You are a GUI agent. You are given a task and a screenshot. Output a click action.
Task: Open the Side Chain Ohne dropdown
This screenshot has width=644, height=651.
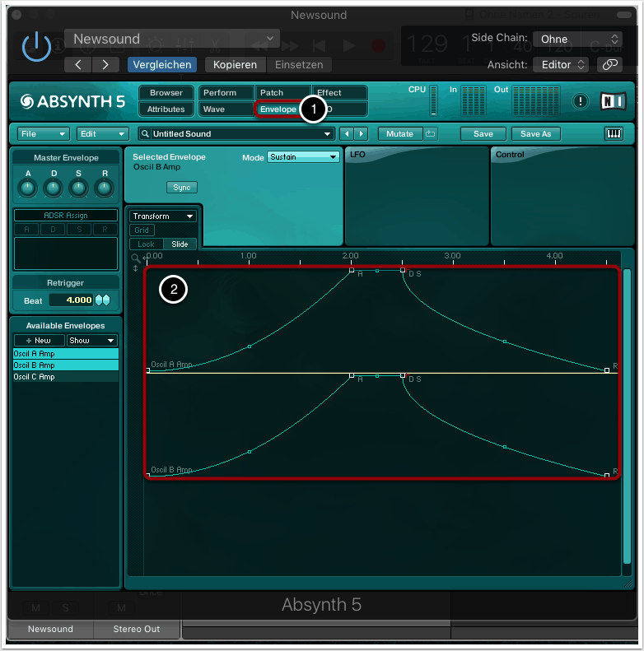click(577, 39)
